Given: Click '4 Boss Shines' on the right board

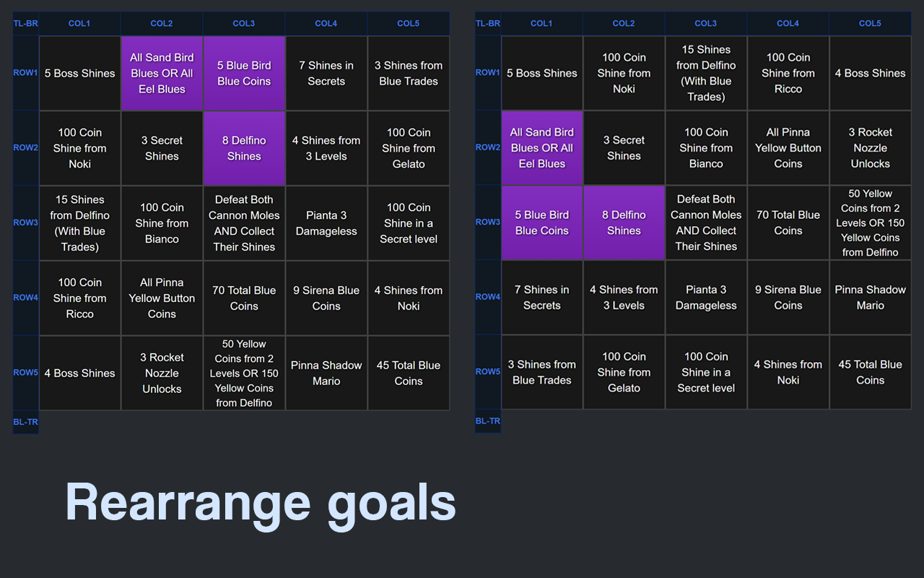Looking at the screenshot, I should (870, 73).
